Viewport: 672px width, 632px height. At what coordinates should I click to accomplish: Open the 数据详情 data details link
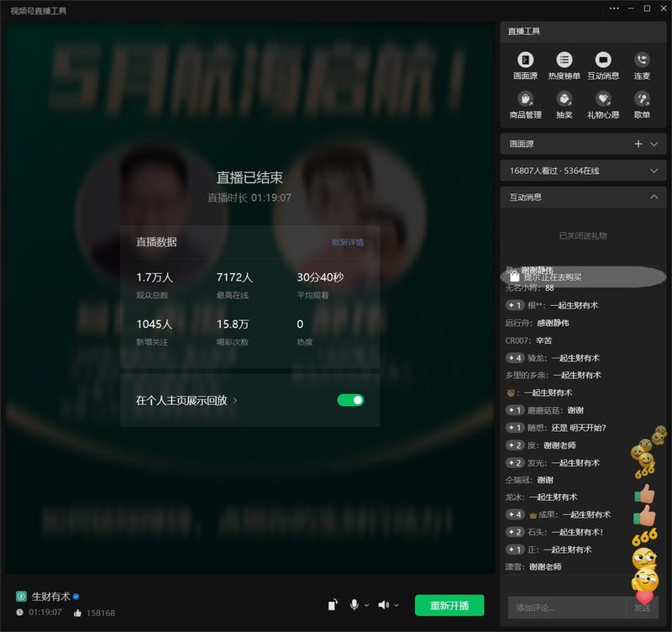pos(347,241)
